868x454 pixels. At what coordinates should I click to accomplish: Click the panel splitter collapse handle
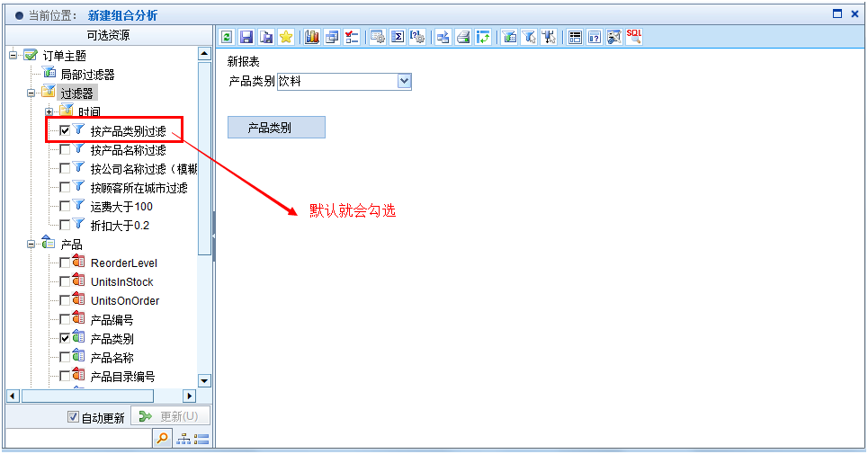tap(214, 236)
